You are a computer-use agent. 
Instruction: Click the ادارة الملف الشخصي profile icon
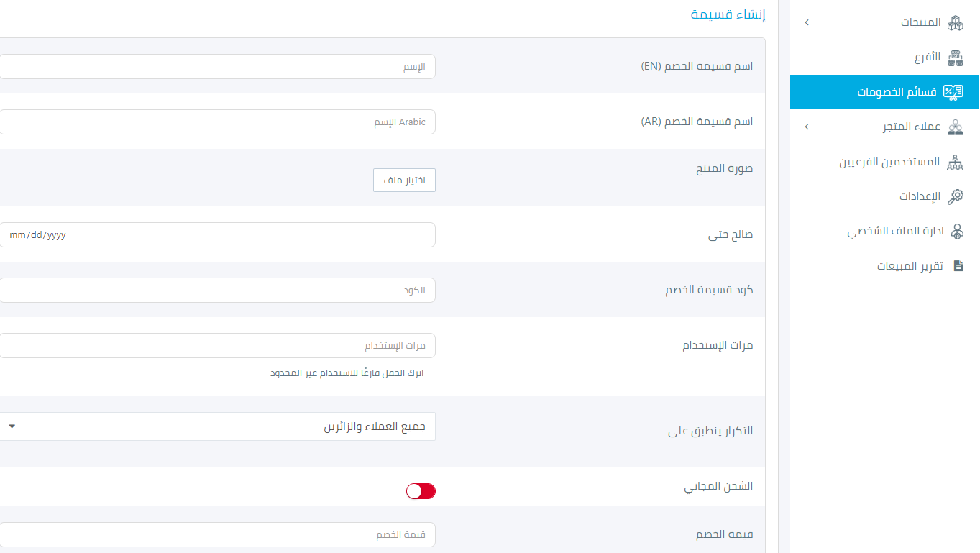point(957,231)
